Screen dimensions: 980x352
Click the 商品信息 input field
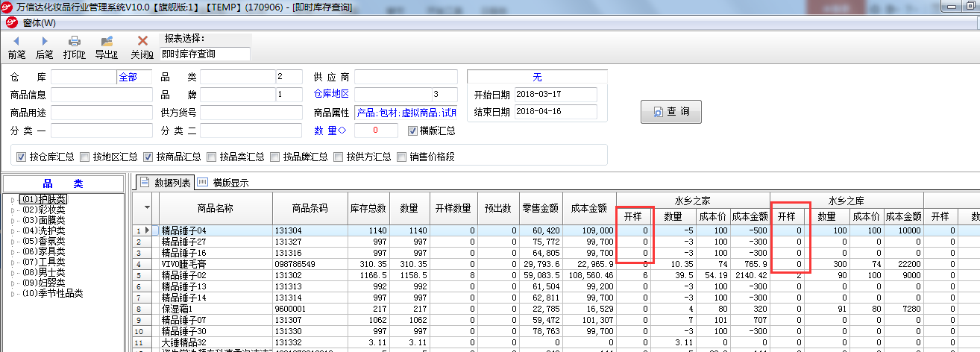[x=101, y=95]
